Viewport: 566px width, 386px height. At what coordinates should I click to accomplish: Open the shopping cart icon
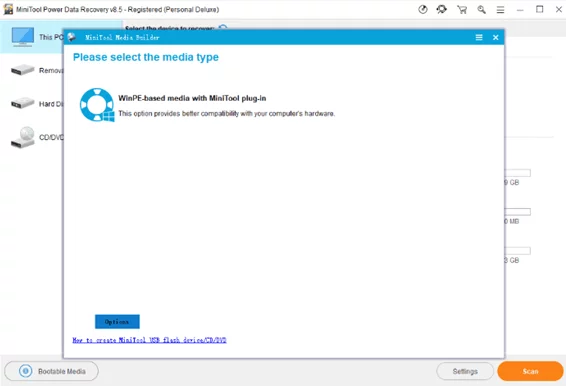point(462,9)
